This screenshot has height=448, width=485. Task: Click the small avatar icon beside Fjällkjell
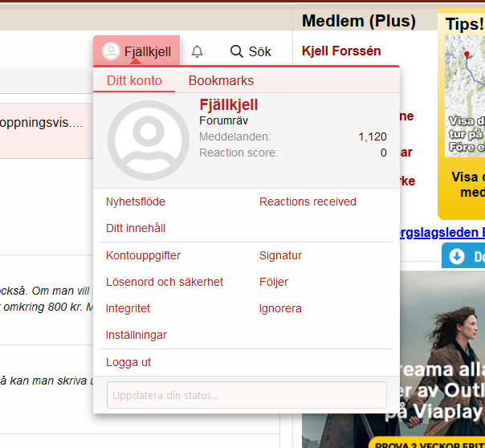tap(112, 51)
